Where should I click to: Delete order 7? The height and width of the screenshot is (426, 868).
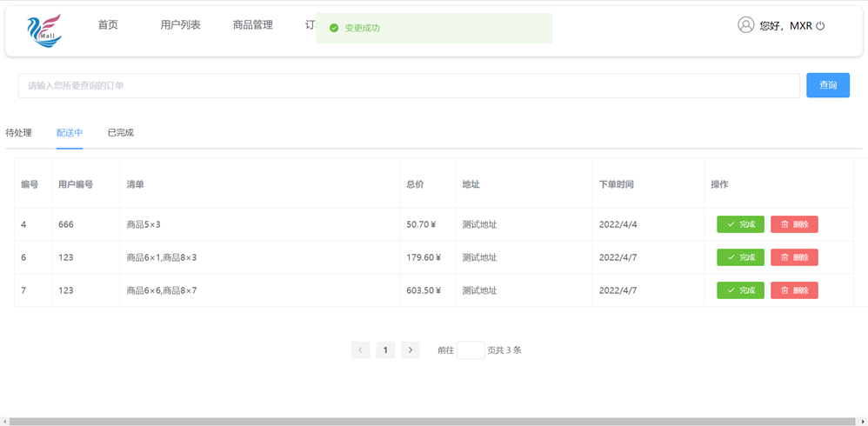click(x=794, y=290)
